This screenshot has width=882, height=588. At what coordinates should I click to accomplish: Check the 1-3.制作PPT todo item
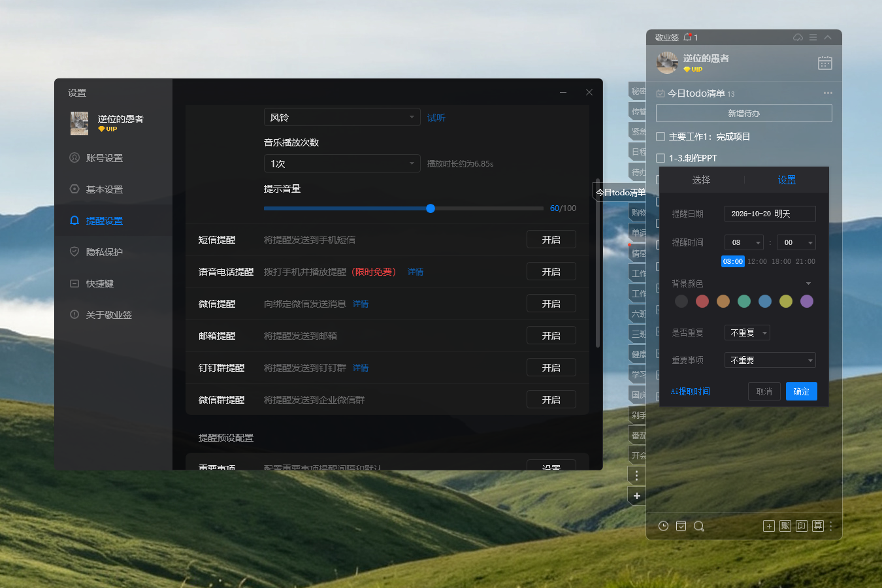[x=661, y=158]
